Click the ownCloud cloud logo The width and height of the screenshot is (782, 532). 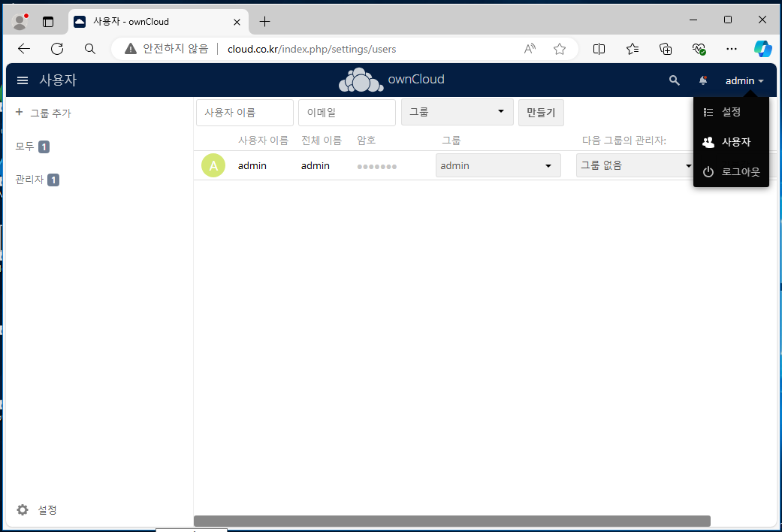361,80
